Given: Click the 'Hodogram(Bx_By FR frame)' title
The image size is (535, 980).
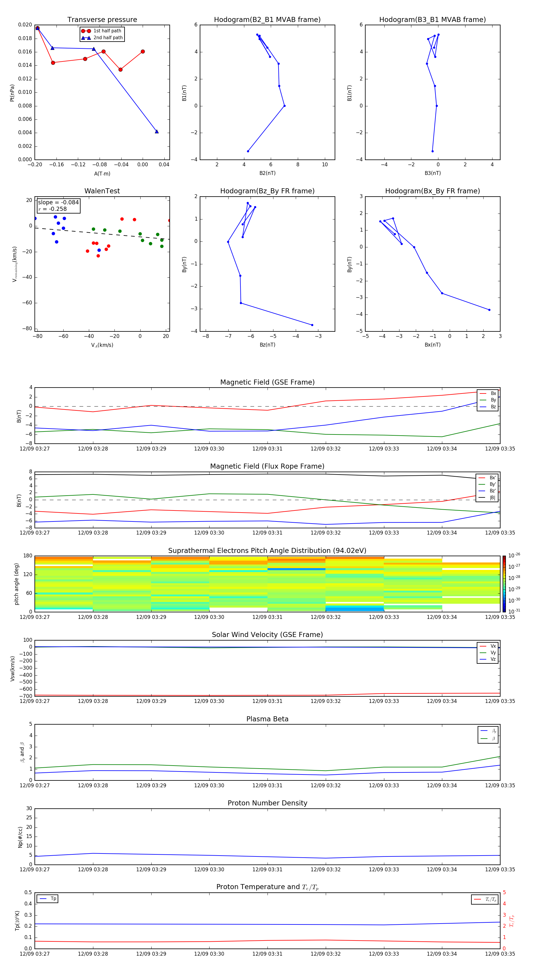Looking at the screenshot, I should [432, 191].
